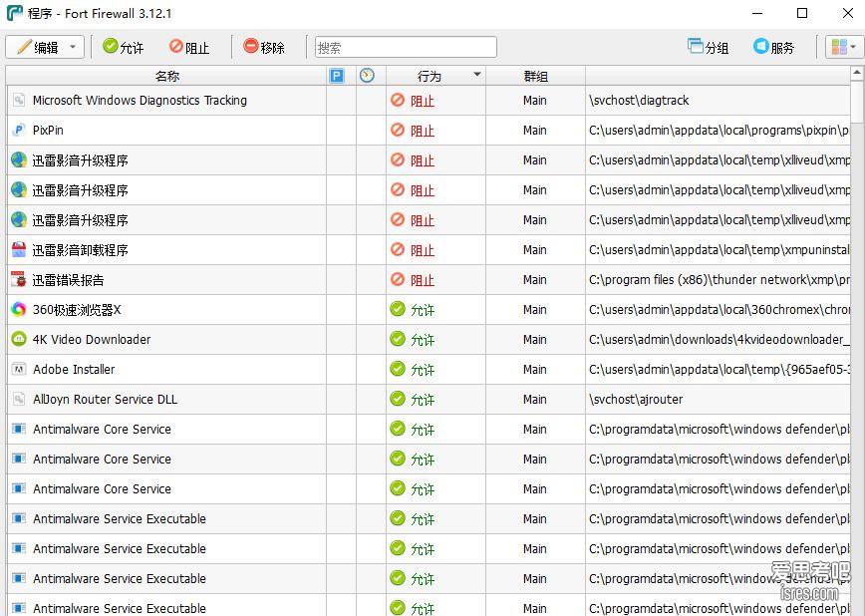Select 360极速浏览器X program name
Screen dimensions: 865x616
(76, 310)
